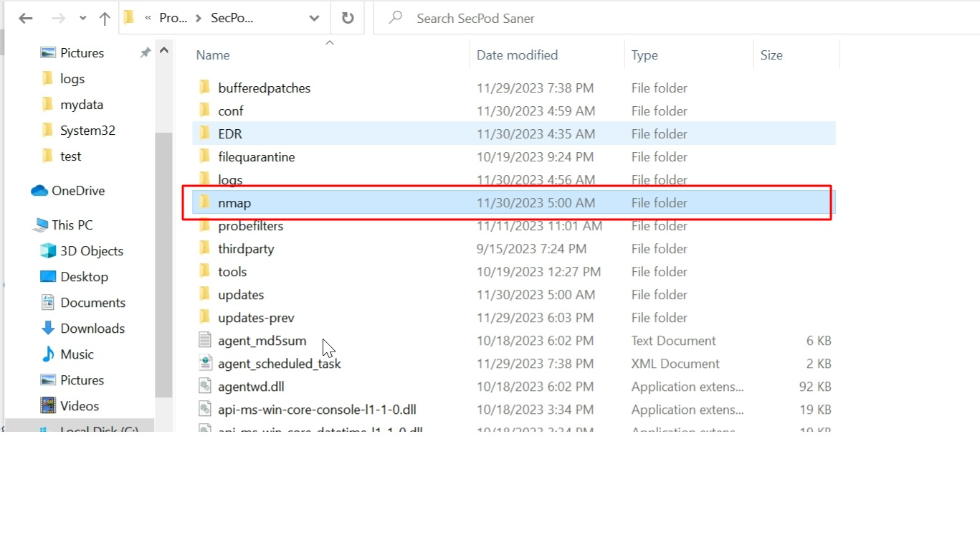Sort by the Size column header
The width and height of the screenshot is (980, 538).
771,55
